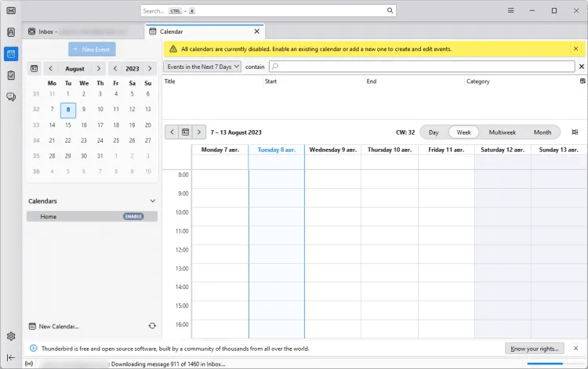Click the Tuesday 8 day header
Screen dimensions: 588x369
pyautogui.click(x=277, y=150)
